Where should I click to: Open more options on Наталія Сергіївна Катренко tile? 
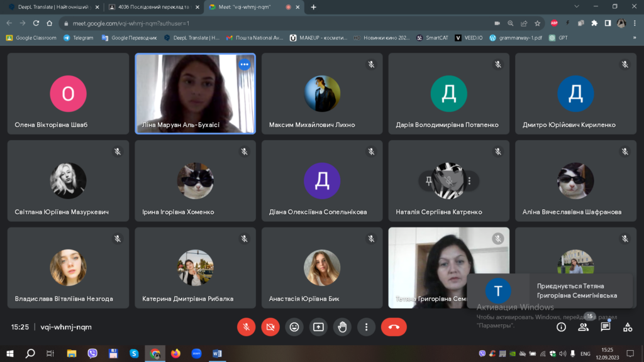pyautogui.click(x=469, y=181)
